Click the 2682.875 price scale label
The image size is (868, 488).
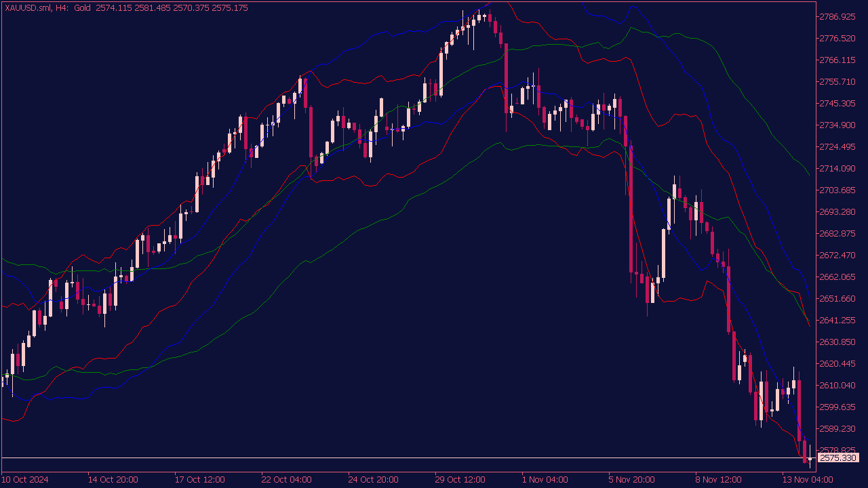coord(839,233)
